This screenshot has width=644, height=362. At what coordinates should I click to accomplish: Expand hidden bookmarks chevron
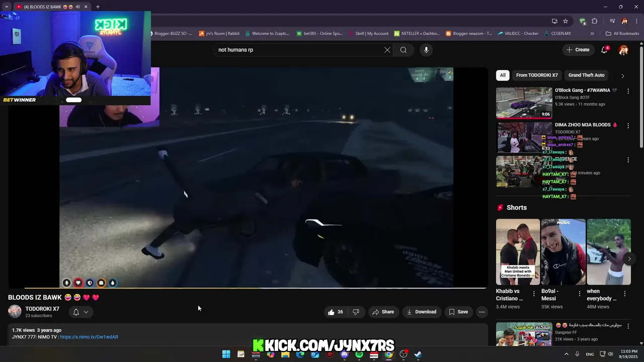coord(592,34)
